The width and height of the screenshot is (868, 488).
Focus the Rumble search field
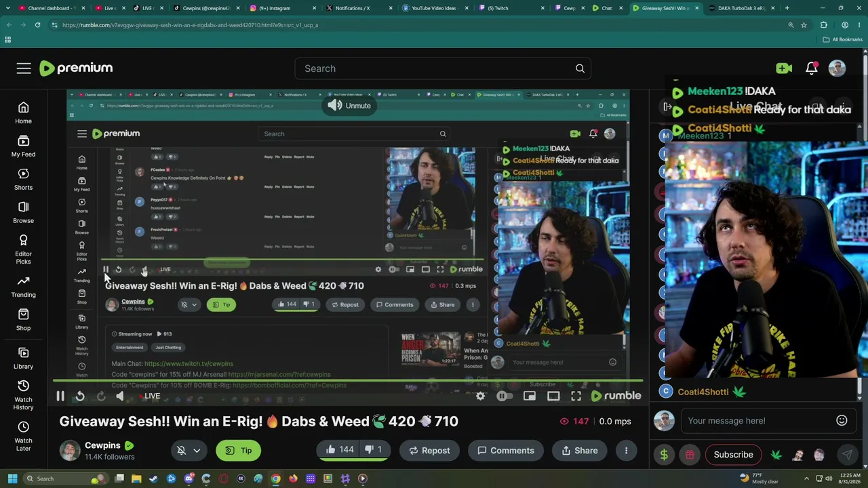(434, 68)
